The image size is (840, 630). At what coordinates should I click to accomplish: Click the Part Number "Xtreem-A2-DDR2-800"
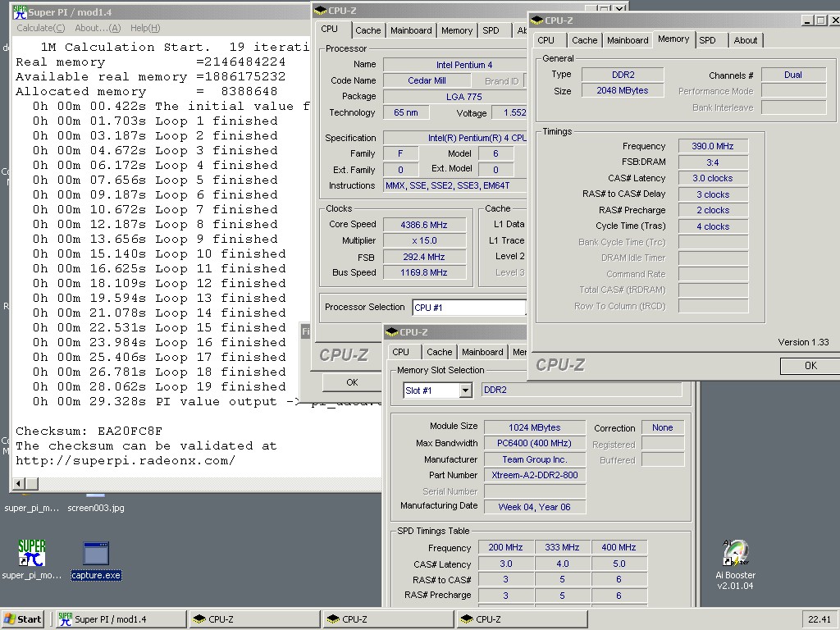point(535,475)
